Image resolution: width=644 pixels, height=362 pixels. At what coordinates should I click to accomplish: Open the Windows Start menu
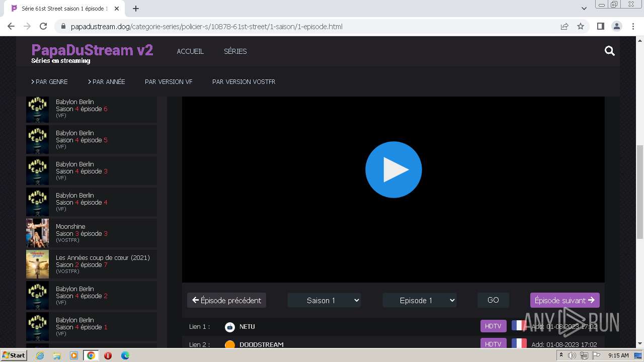(x=14, y=355)
